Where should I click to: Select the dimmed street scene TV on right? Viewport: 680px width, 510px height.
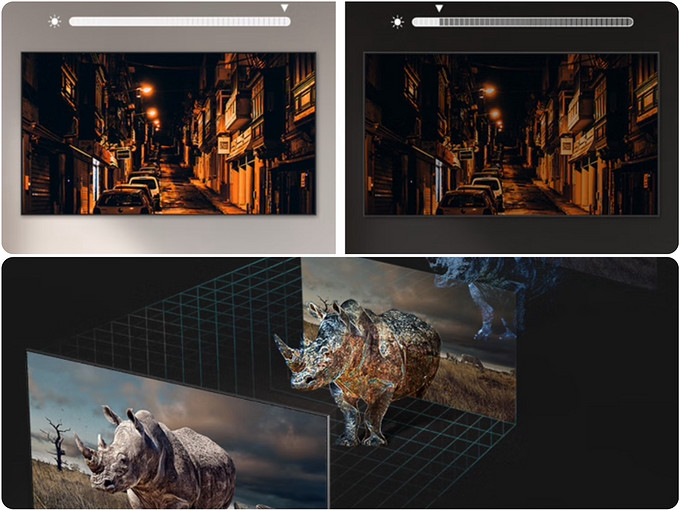[511, 133]
